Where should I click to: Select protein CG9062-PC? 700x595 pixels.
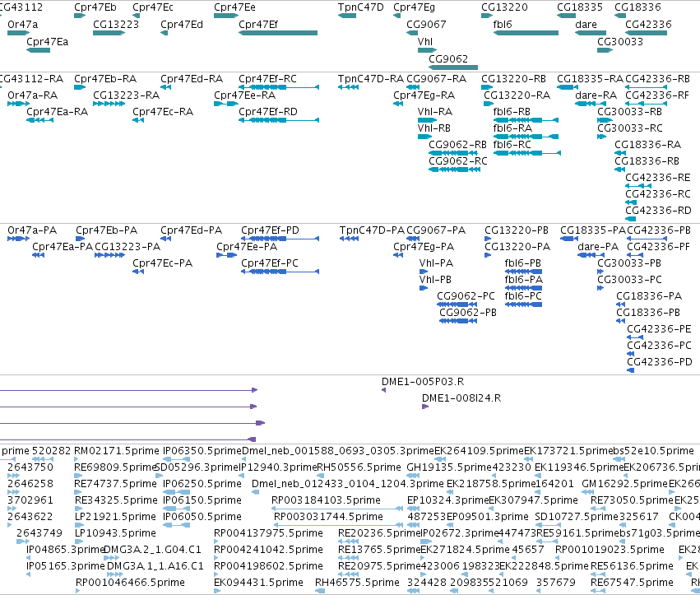point(457,304)
